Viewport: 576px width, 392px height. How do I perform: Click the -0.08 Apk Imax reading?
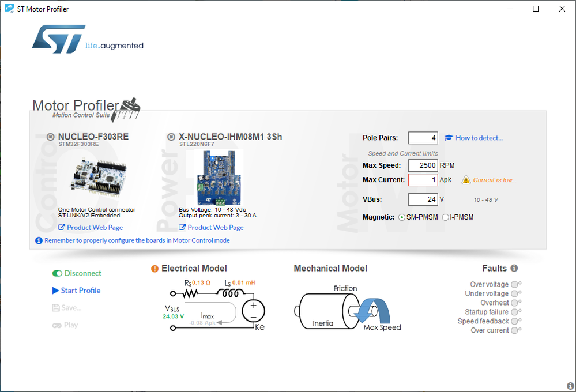[202, 323]
